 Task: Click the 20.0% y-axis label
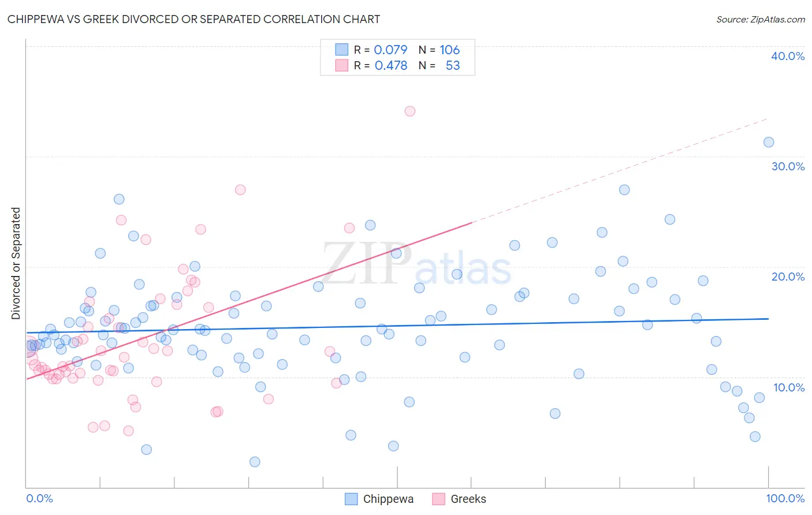point(788,277)
